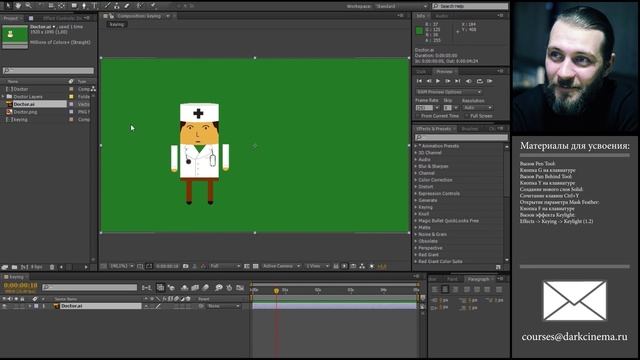Open Skip value dropdown arrow
Image resolution: width=640 pixels, height=360 pixels.
pyautogui.click(x=456, y=108)
